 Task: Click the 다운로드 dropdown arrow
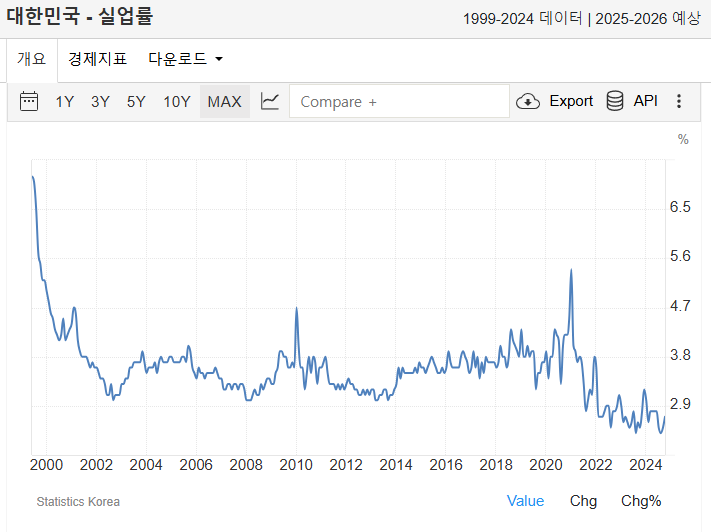point(219,59)
